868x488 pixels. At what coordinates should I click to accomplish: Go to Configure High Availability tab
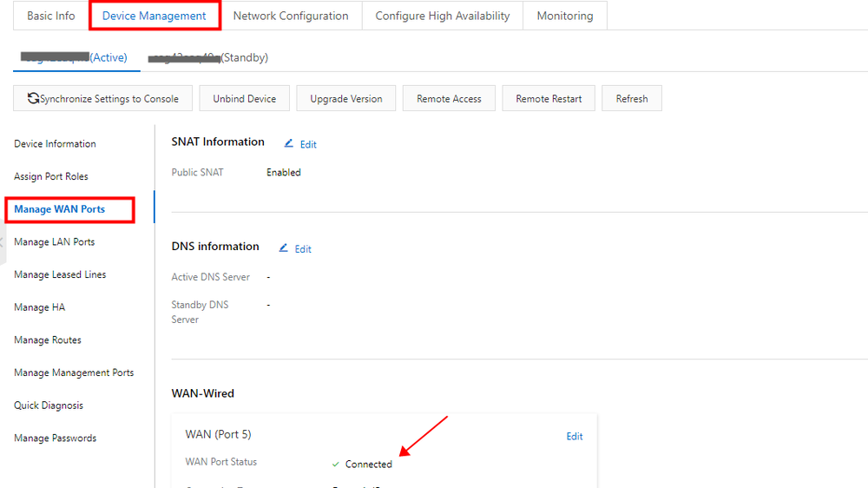pyautogui.click(x=443, y=16)
